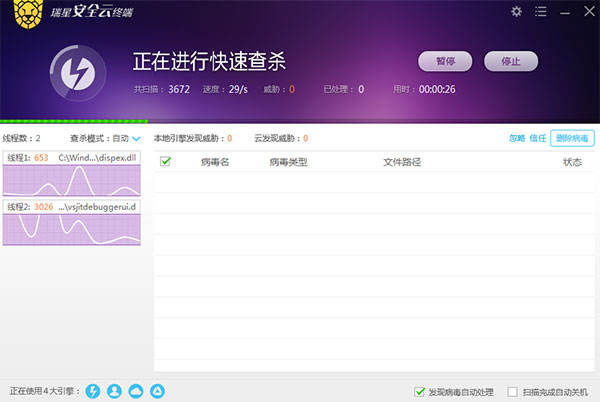Open settings via the gear icon
600x402 pixels.
pyautogui.click(x=516, y=11)
